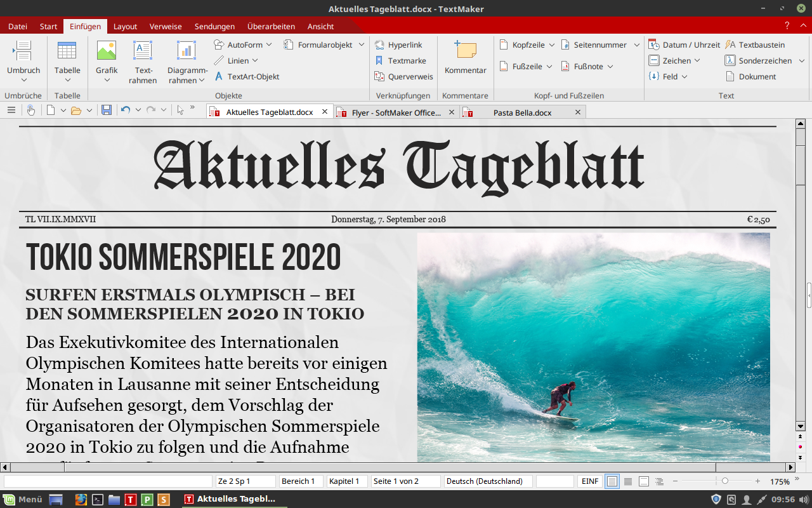Image resolution: width=812 pixels, height=508 pixels.
Task: Switch to the Sendungen ribbon tab
Action: [x=214, y=26]
